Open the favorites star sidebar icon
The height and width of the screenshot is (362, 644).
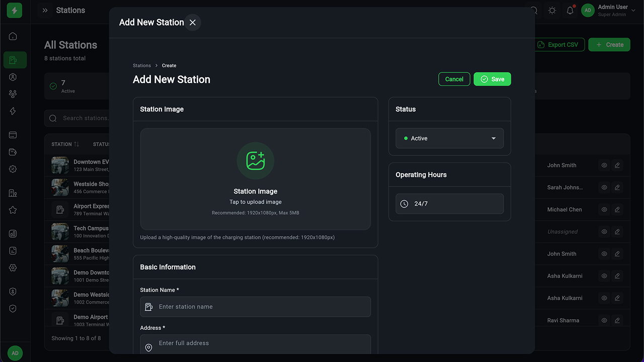(x=13, y=210)
